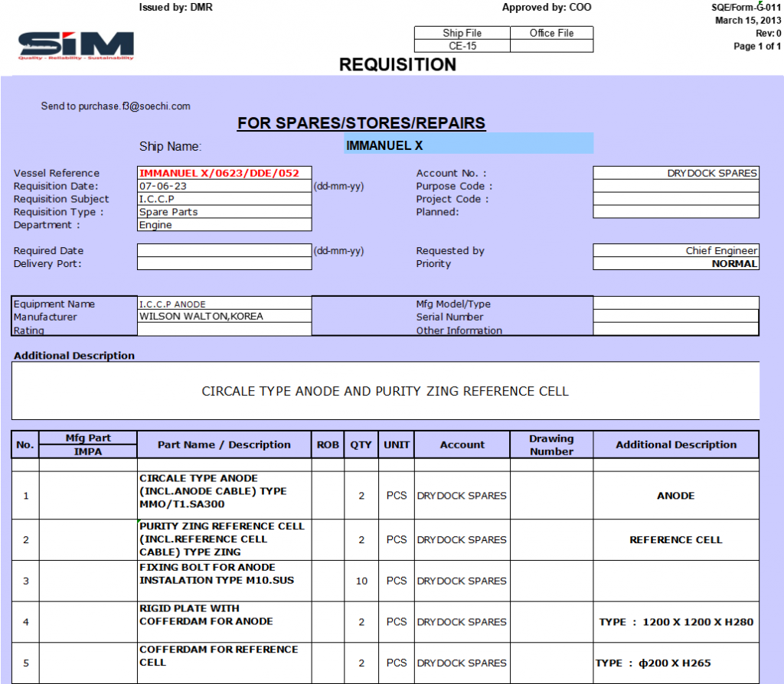Click the purchase.f3@soechi.com email address
The image size is (784, 684).
[134, 106]
